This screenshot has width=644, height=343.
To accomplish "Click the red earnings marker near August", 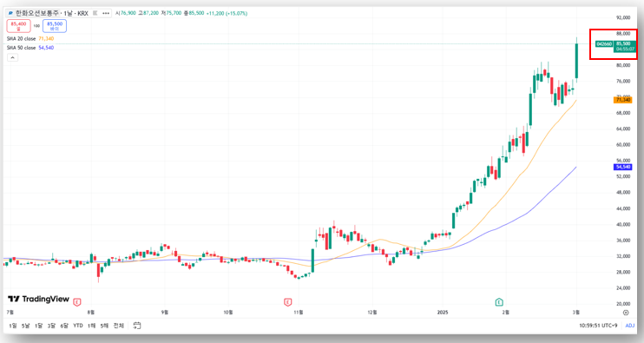I will [76, 302].
